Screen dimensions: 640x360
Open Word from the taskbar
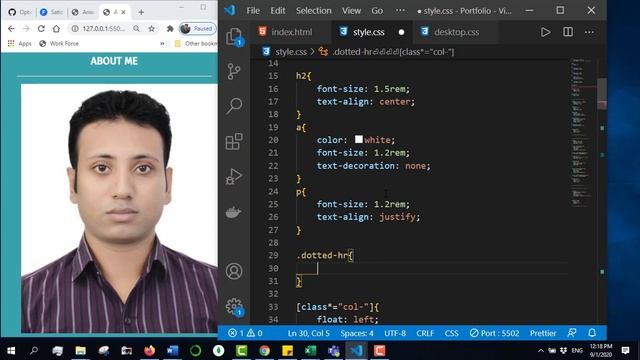point(172,351)
